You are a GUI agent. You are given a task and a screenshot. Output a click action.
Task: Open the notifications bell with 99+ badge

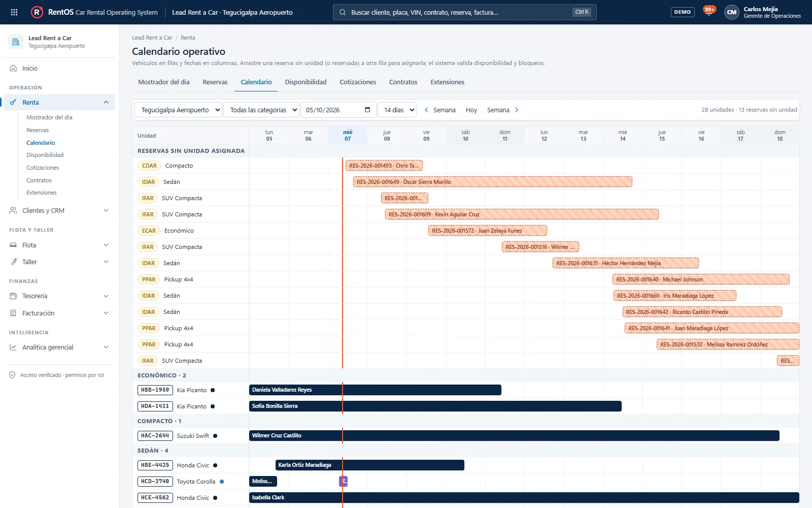(x=709, y=12)
